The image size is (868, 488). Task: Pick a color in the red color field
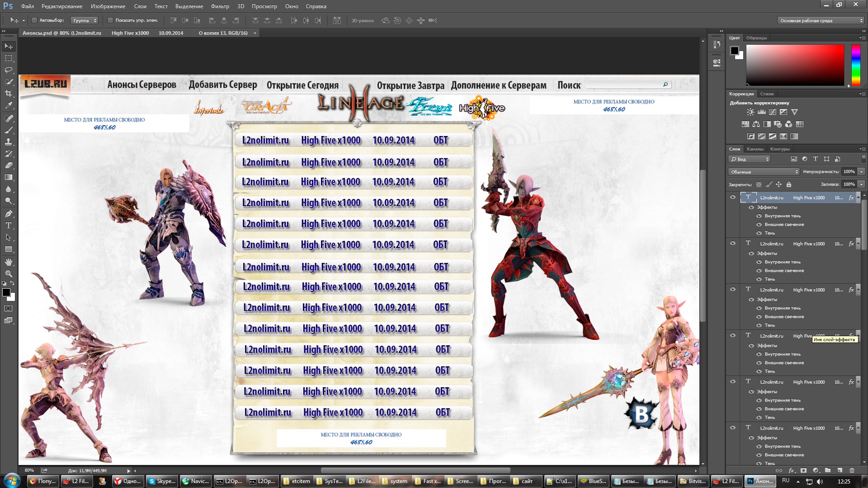795,65
